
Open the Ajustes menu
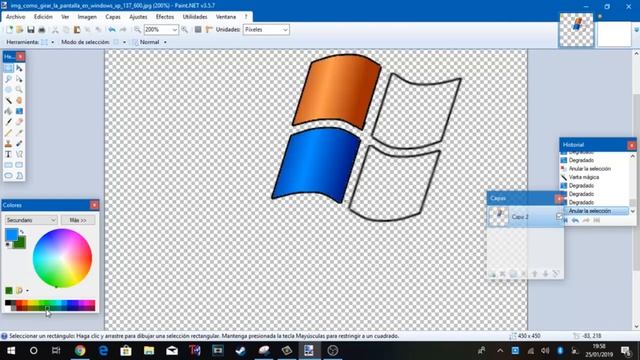pyautogui.click(x=138, y=17)
